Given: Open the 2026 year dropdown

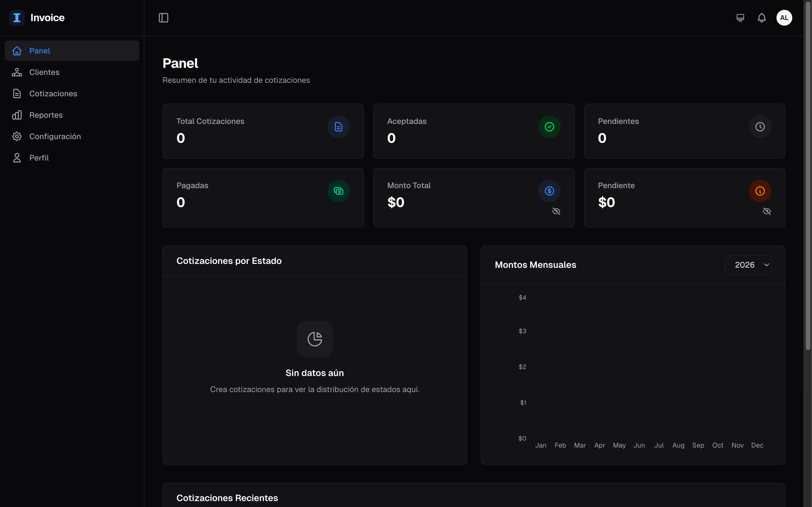Looking at the screenshot, I should point(749,264).
